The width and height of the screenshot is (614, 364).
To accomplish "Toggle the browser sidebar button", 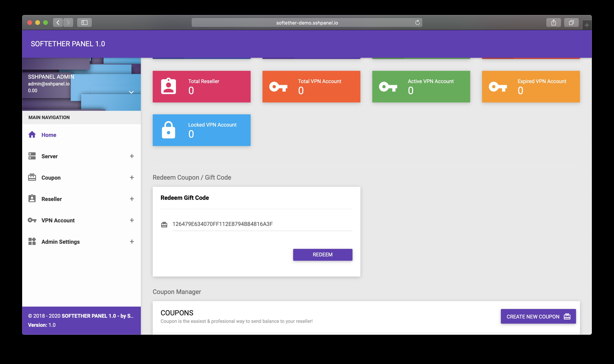I will tap(84, 23).
